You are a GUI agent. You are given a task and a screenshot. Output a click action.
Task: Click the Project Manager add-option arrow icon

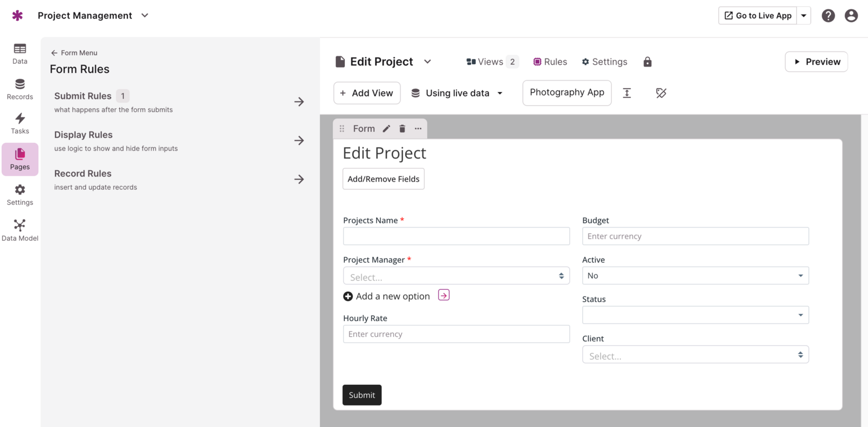pyautogui.click(x=444, y=296)
